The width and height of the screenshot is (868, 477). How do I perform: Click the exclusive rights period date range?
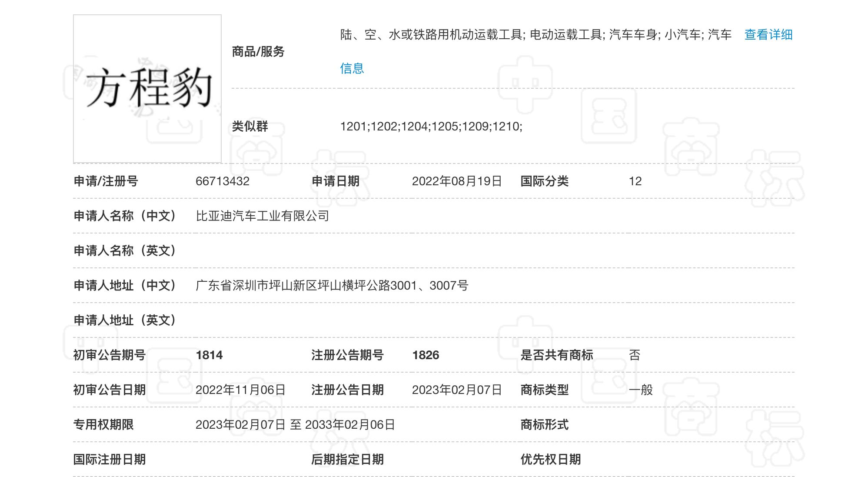click(295, 425)
